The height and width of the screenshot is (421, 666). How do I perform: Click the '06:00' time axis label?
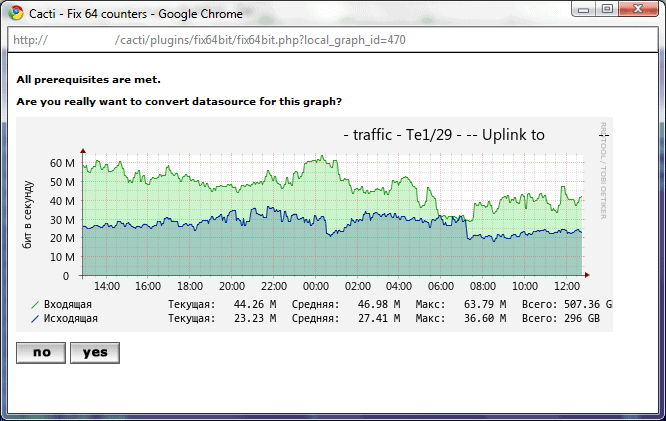[441, 286]
